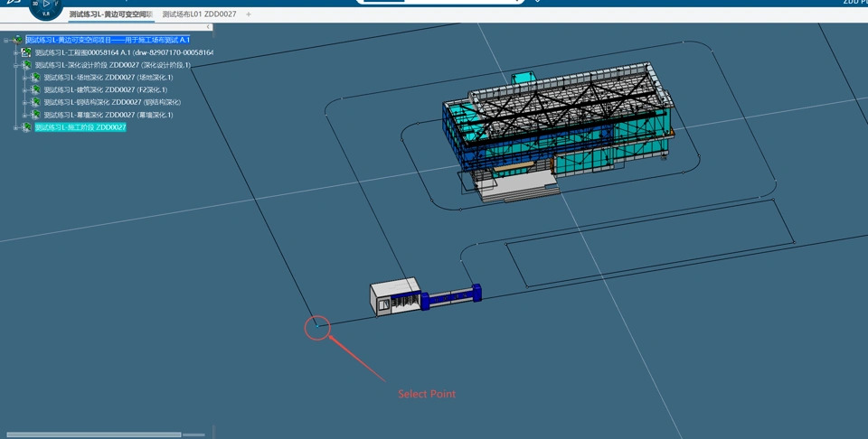Click the root product node icon
868x439 pixels.
pyautogui.click(x=18, y=40)
